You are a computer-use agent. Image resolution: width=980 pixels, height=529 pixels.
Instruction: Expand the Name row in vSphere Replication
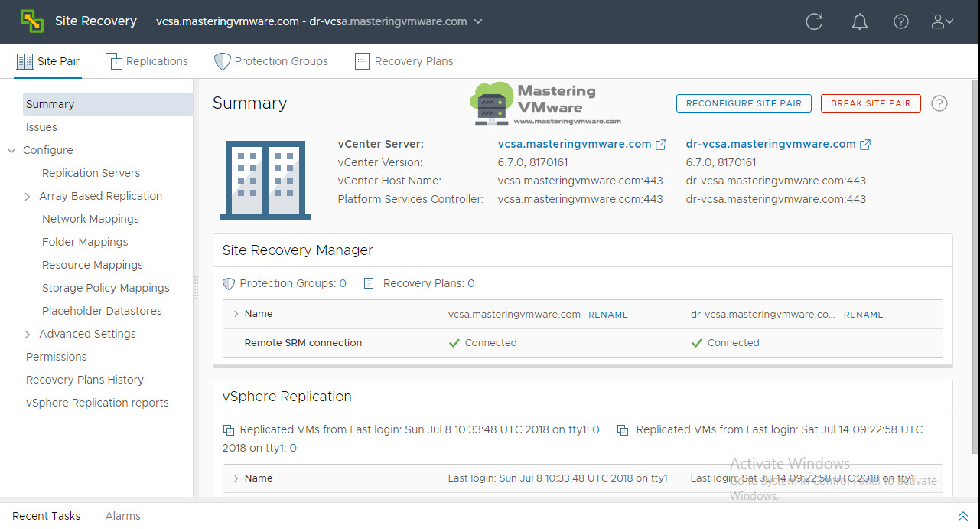(235, 478)
